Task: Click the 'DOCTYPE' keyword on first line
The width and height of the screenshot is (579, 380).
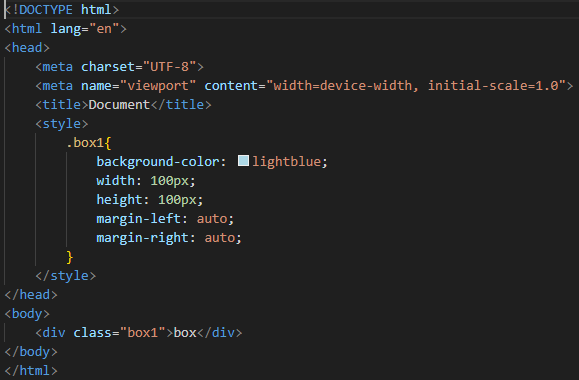Action: click(46, 10)
